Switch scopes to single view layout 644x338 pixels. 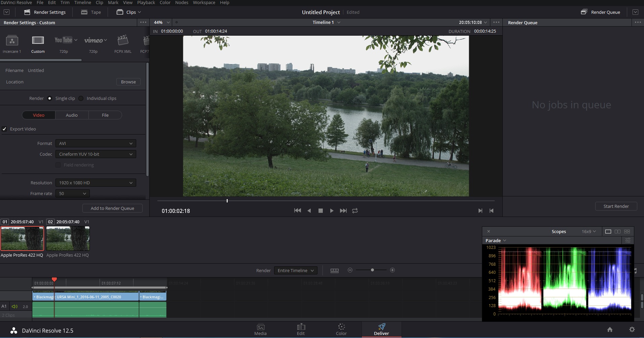click(x=608, y=231)
